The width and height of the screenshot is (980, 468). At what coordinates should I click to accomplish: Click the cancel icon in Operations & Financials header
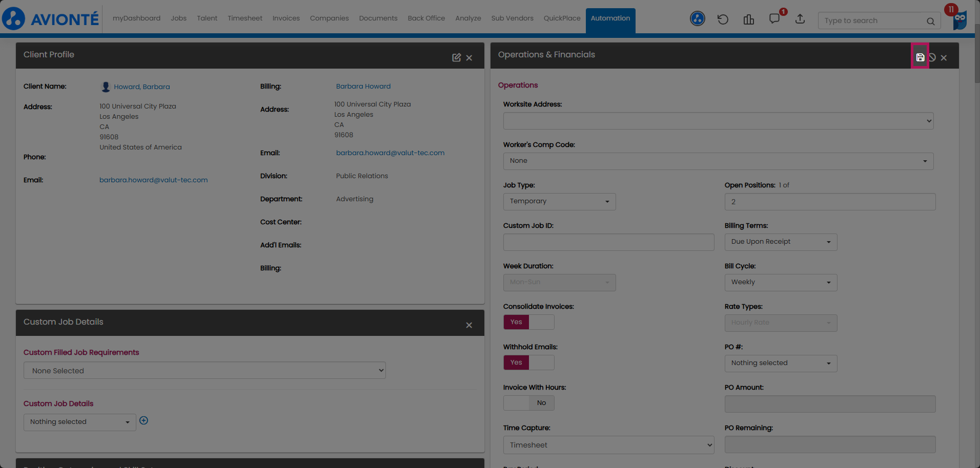932,58
